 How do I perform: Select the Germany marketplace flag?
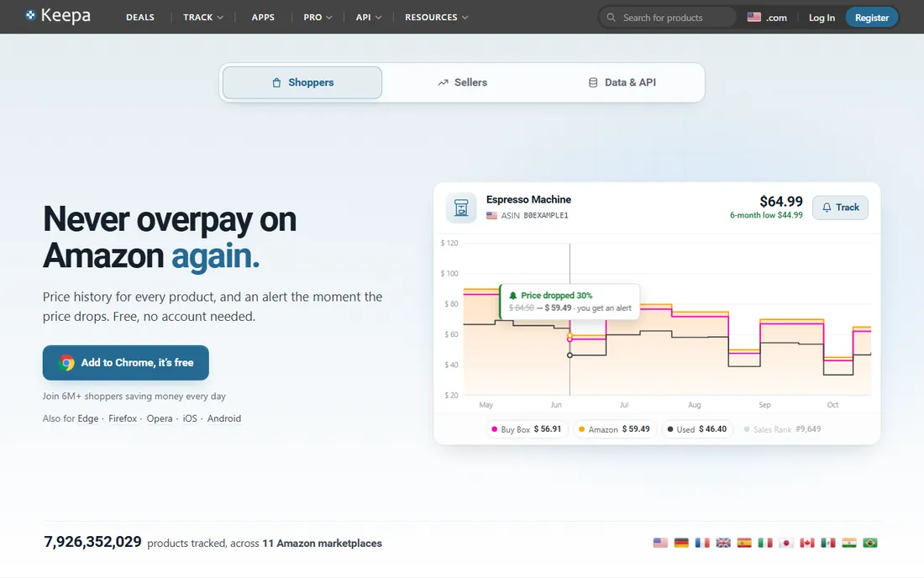(x=681, y=543)
